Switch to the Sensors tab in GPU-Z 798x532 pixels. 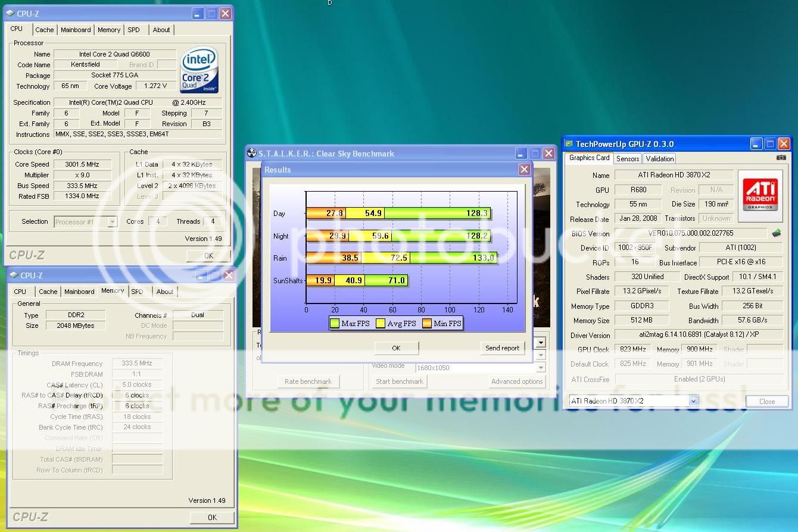point(628,159)
